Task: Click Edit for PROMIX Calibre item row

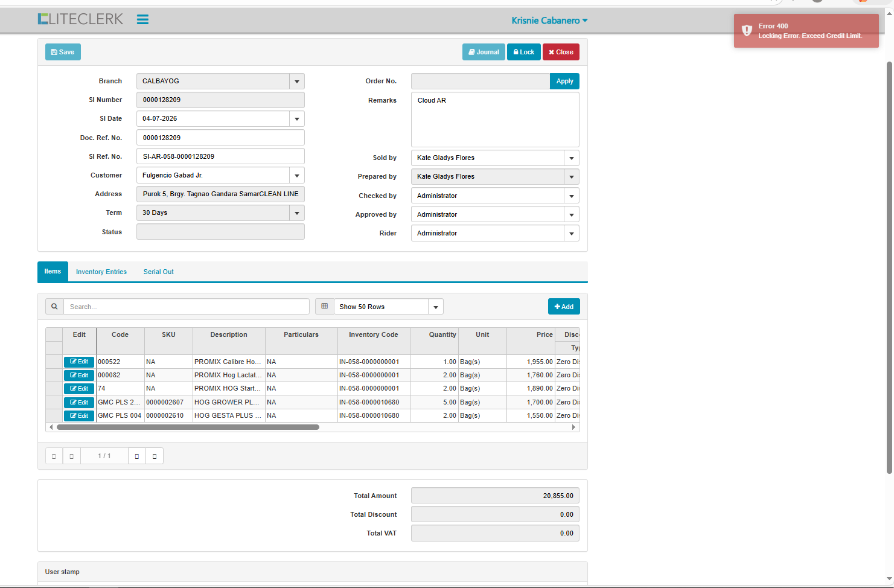Action: (x=79, y=362)
